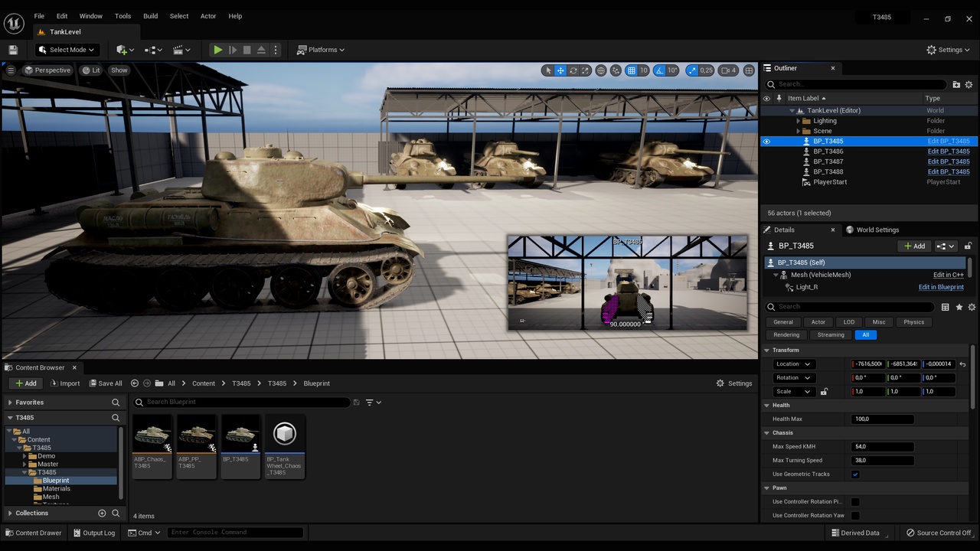Activate the rotate gizmo tool
This screenshot has width=980, height=551.
click(x=573, y=70)
